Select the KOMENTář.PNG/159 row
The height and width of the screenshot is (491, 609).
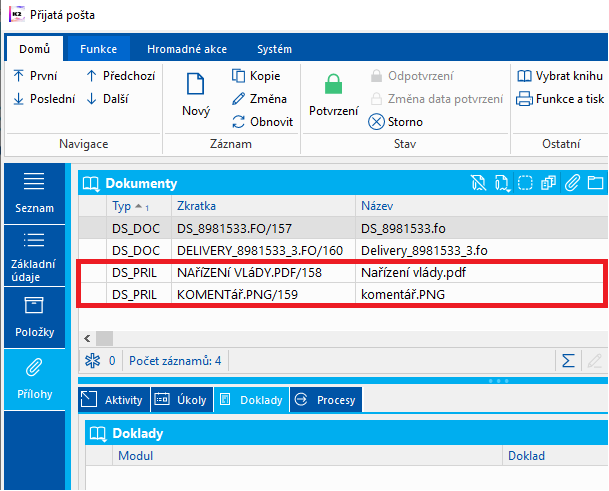(x=343, y=294)
